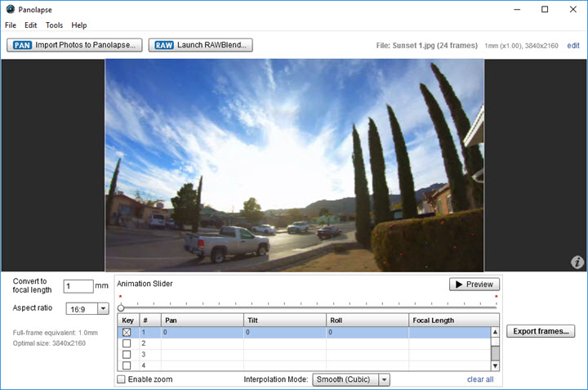Select the Focal Length cell of frame 1
This screenshot has width=588, height=390.
450,332
